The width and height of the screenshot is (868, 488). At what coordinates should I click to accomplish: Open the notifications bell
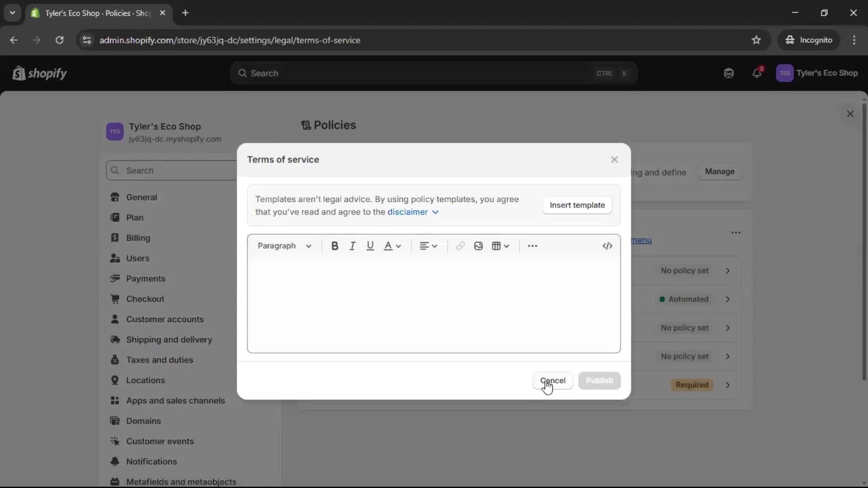pyautogui.click(x=757, y=73)
